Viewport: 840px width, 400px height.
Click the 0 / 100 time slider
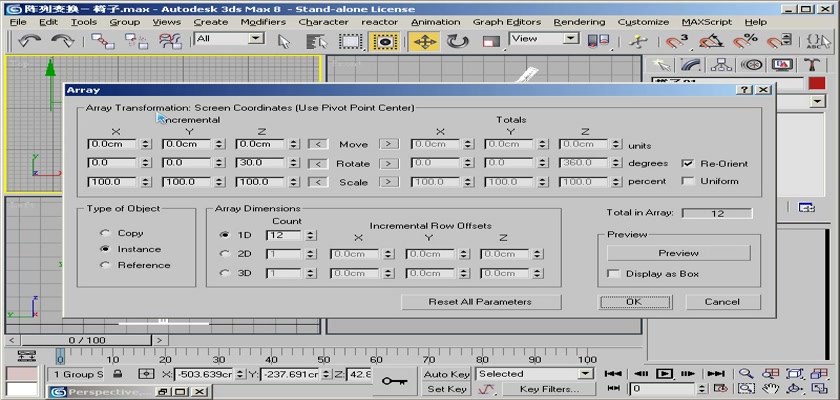(x=87, y=340)
